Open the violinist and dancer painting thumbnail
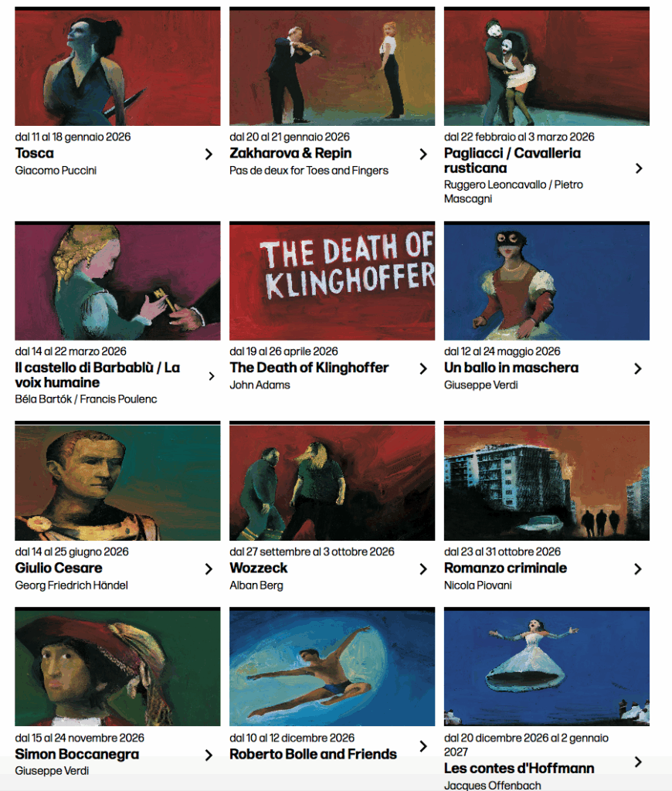Image resolution: width=672 pixels, height=791 pixels. click(x=332, y=66)
